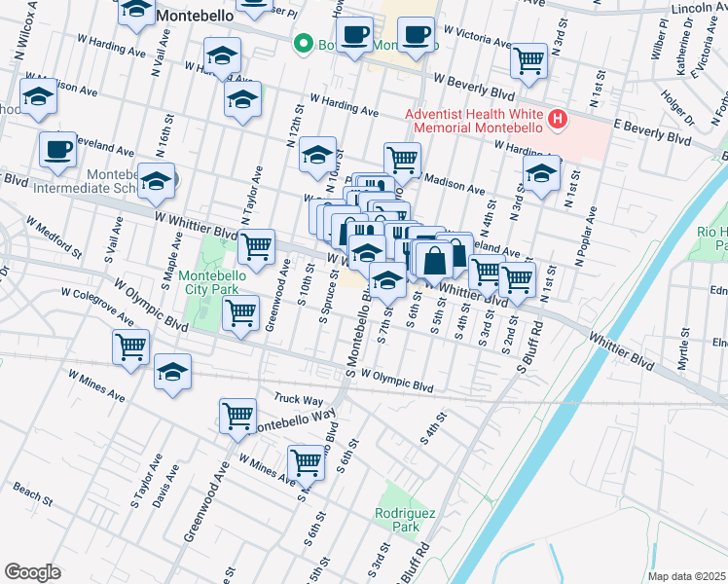Select the shopping cart marker on Montebello Way
This screenshot has height=584, width=728.
pyautogui.click(x=238, y=420)
